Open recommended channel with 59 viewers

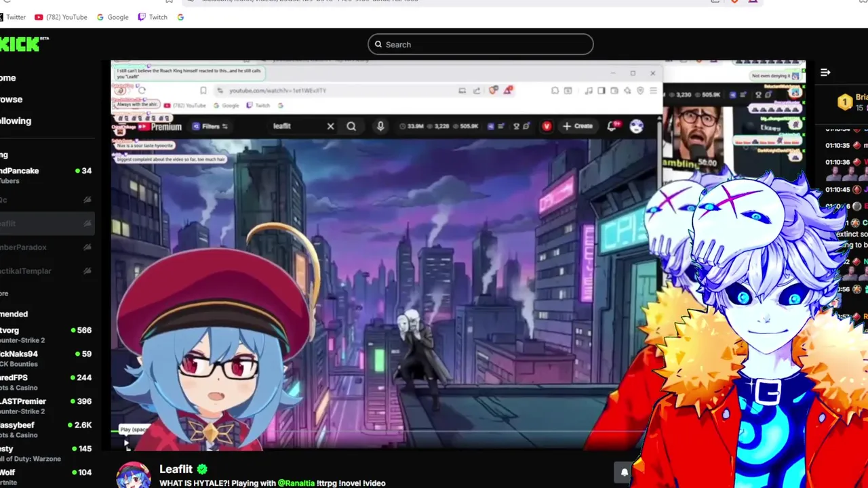46,359
